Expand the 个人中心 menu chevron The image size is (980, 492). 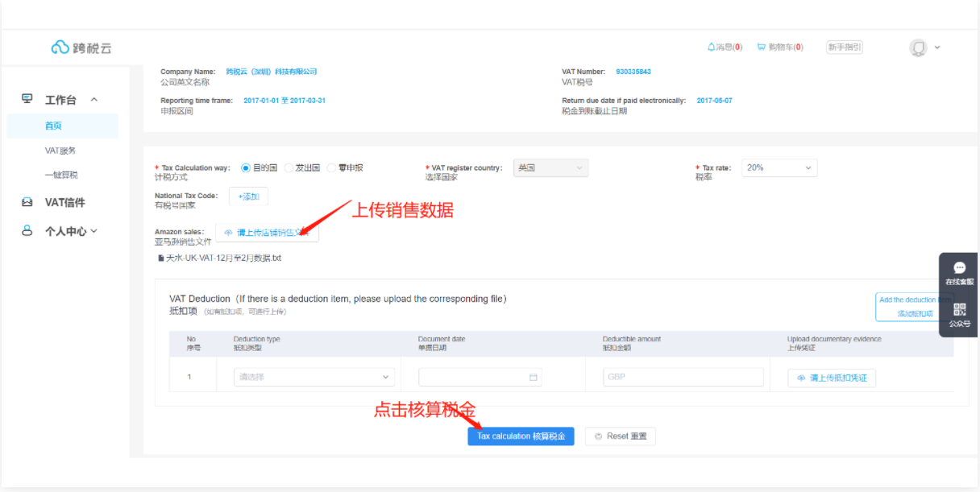tap(93, 230)
